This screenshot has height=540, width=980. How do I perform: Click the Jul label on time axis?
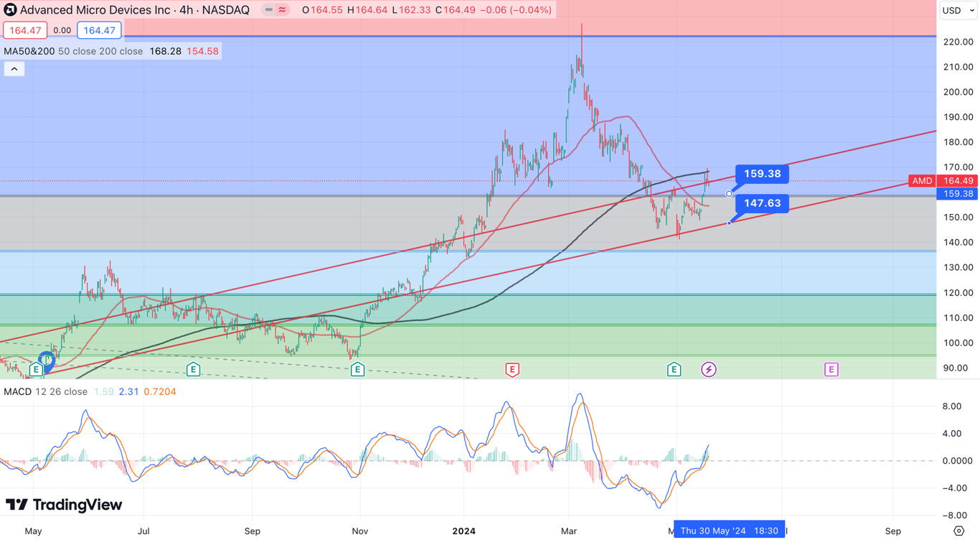(x=143, y=531)
